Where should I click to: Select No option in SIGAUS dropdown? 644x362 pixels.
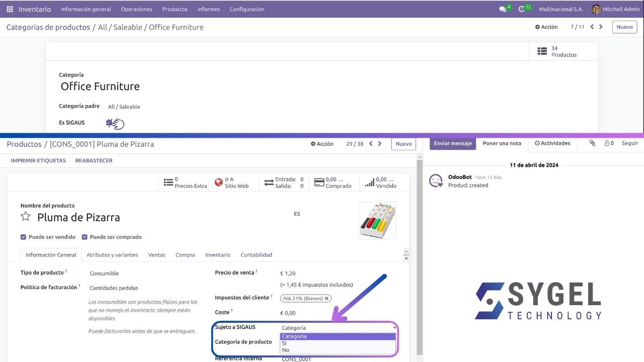click(x=338, y=350)
